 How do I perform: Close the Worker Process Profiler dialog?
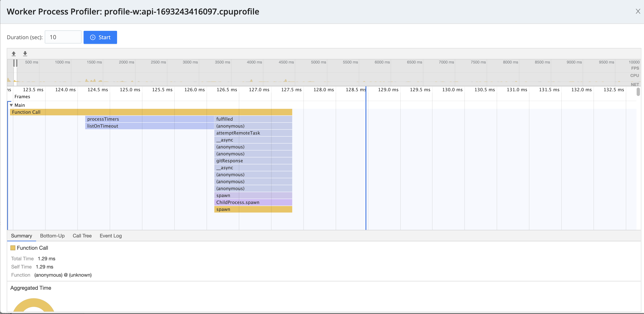pos(638,11)
